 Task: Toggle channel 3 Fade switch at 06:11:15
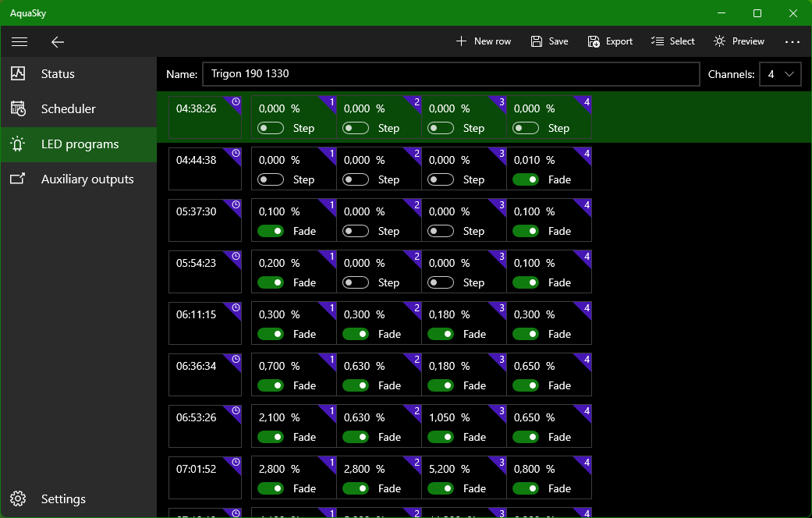[x=441, y=334]
